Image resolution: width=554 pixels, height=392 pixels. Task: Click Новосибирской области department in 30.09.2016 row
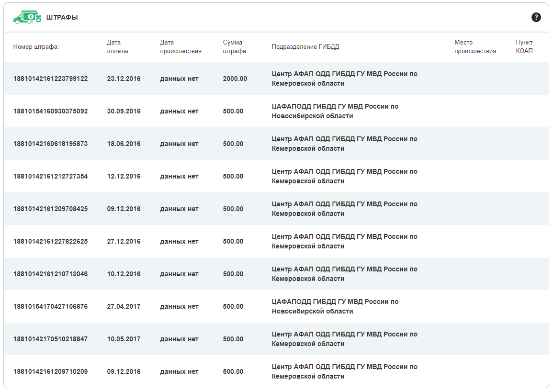click(x=335, y=111)
